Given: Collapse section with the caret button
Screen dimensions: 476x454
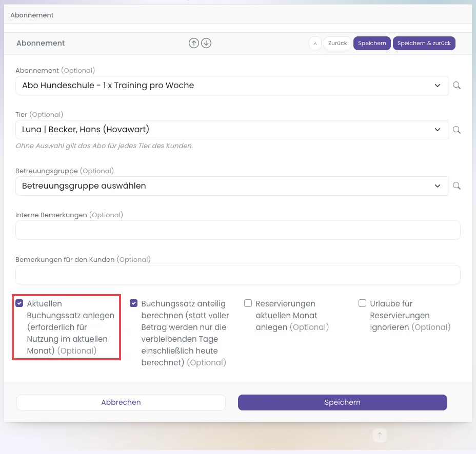Looking at the screenshot, I should (315, 44).
